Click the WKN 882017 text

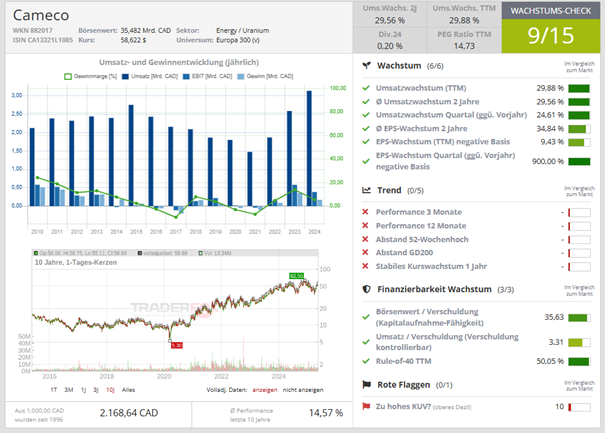click(32, 30)
